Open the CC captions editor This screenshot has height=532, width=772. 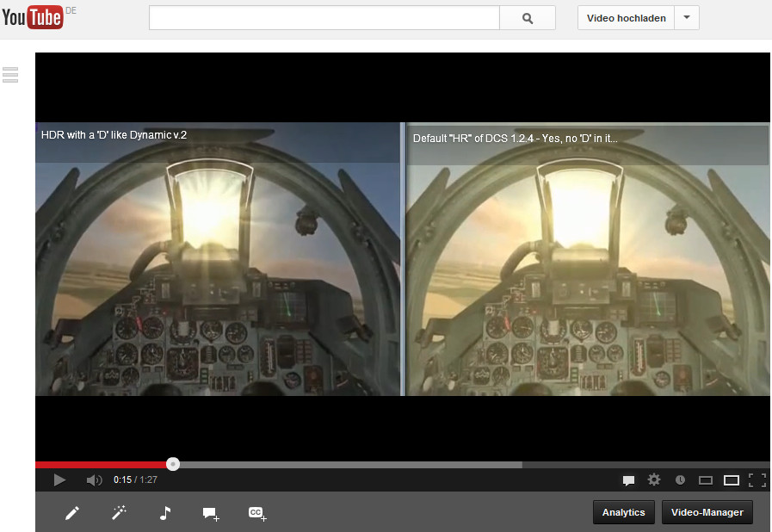tap(257, 513)
